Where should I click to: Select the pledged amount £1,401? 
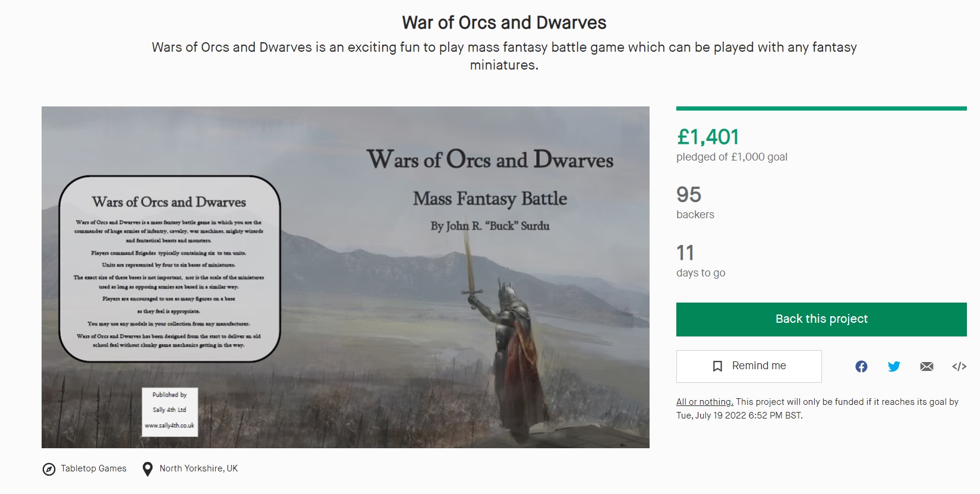(x=707, y=137)
